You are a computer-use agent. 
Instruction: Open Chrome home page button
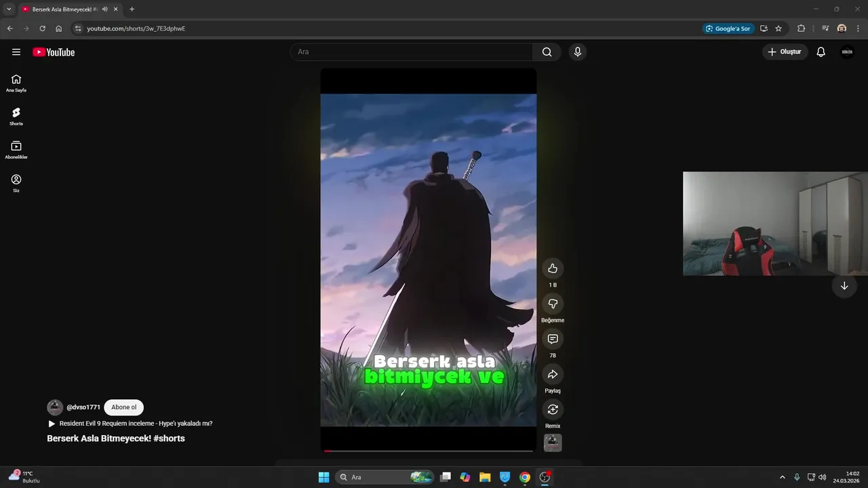(58, 28)
